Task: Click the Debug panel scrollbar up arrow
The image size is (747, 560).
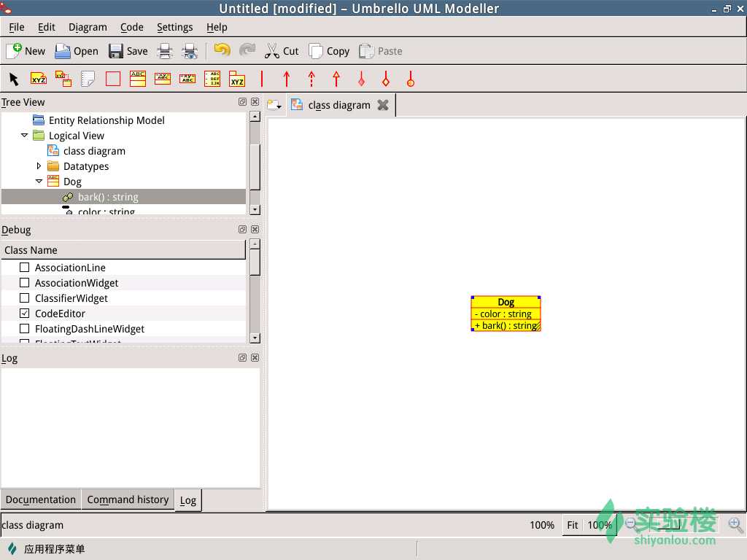Action: point(255,244)
